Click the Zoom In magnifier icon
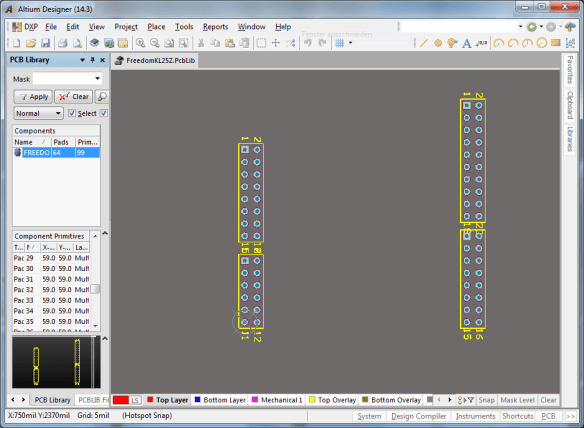Image resolution: width=584 pixels, height=428 pixels. coord(140,43)
